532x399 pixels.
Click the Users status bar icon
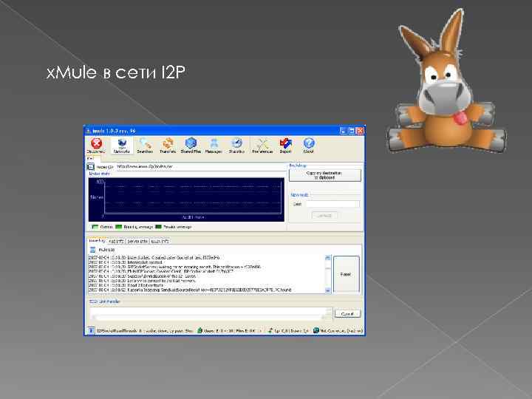coord(199,330)
